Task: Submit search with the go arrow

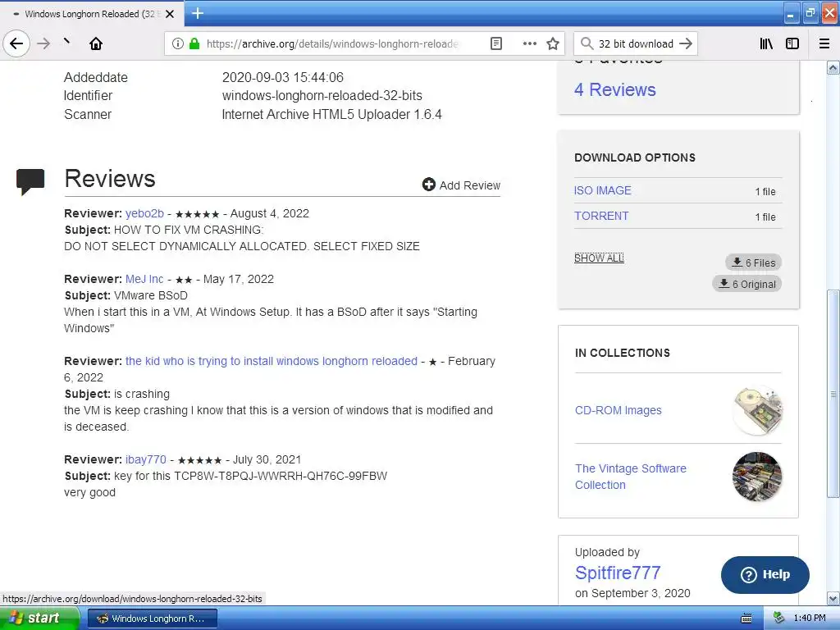Action: (x=686, y=43)
